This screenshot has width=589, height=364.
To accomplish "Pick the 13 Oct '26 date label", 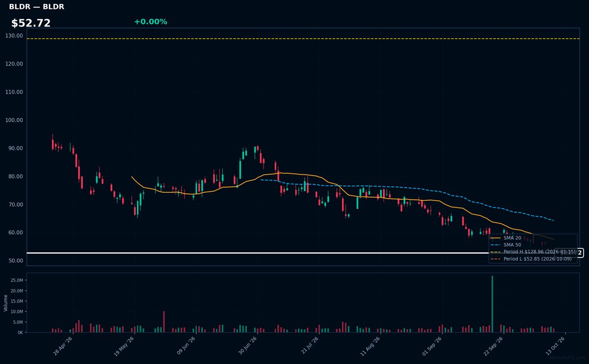I will 556,346.
